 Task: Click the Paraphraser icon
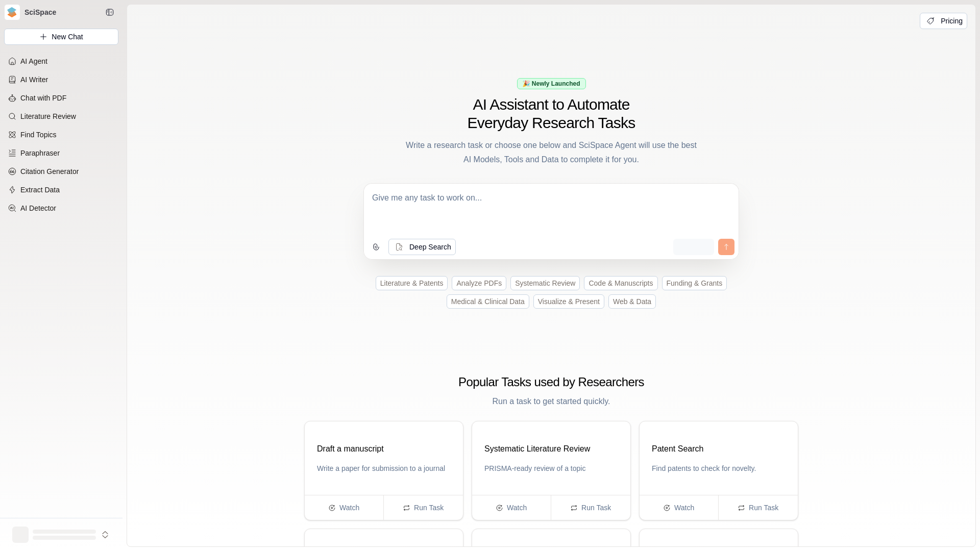coord(12,153)
